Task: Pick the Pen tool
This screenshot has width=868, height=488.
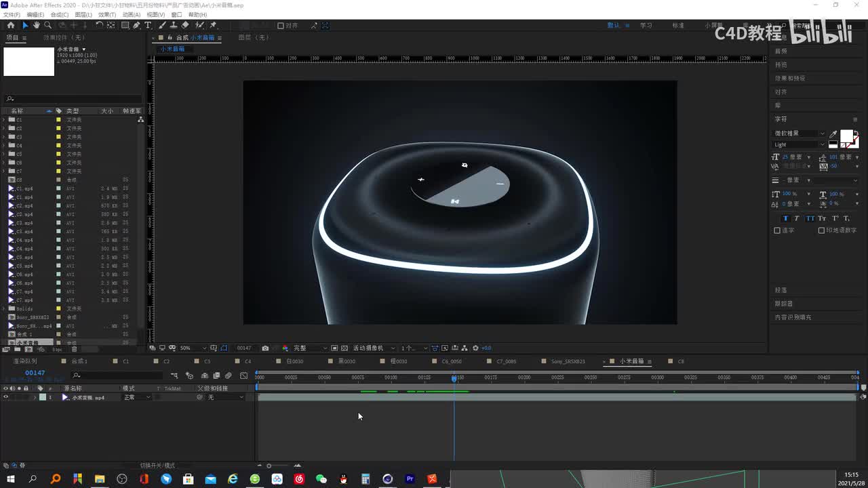Action: coord(136,25)
